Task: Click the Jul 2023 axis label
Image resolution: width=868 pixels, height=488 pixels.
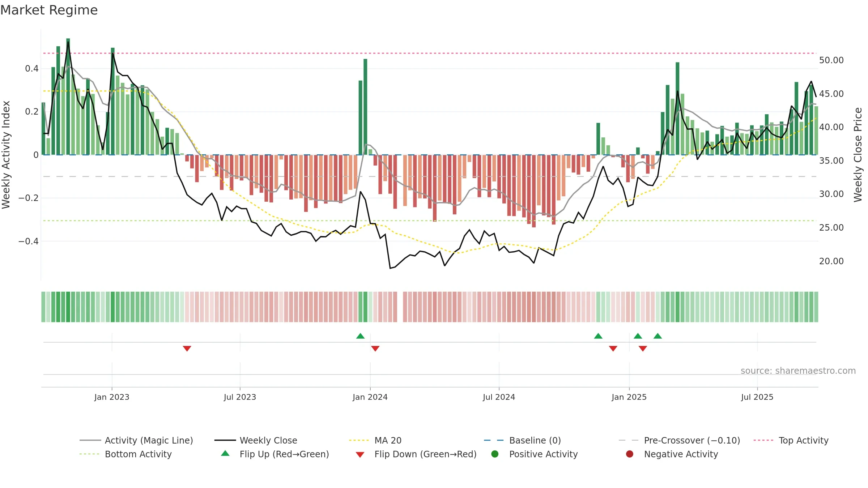Action: [x=240, y=397]
